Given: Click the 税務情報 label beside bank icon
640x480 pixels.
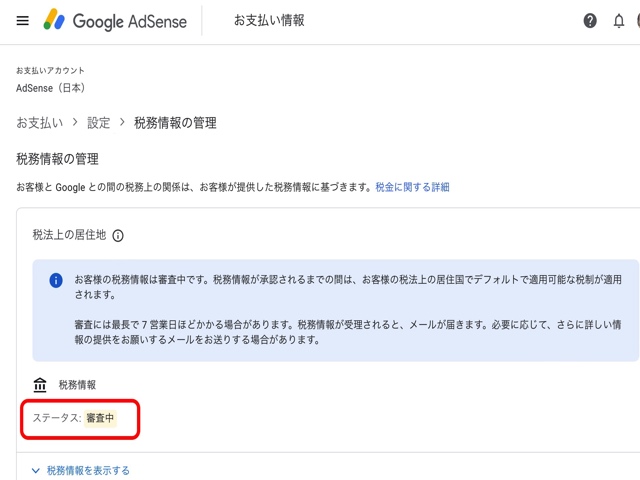Looking at the screenshot, I should click(x=77, y=385).
